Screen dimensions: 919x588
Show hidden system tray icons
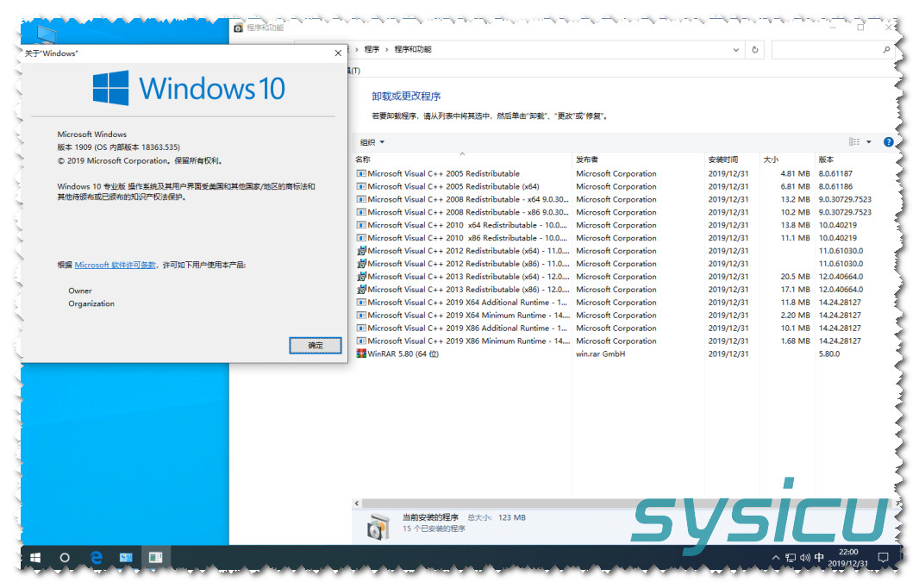(x=775, y=558)
